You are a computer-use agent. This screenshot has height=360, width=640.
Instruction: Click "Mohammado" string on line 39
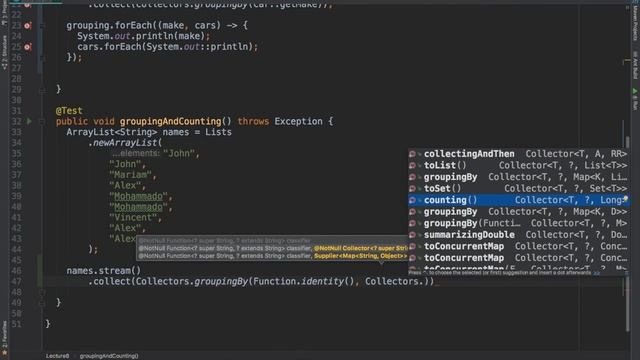pyautogui.click(x=138, y=196)
